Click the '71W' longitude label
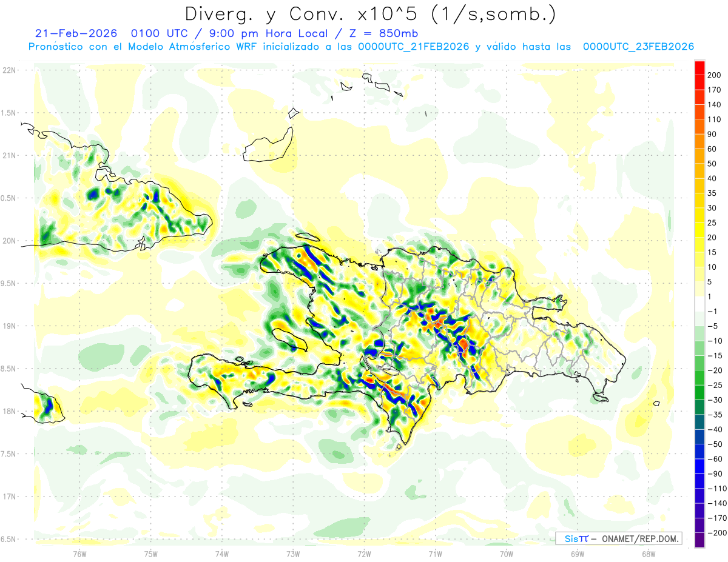The image size is (728, 562). point(435,553)
